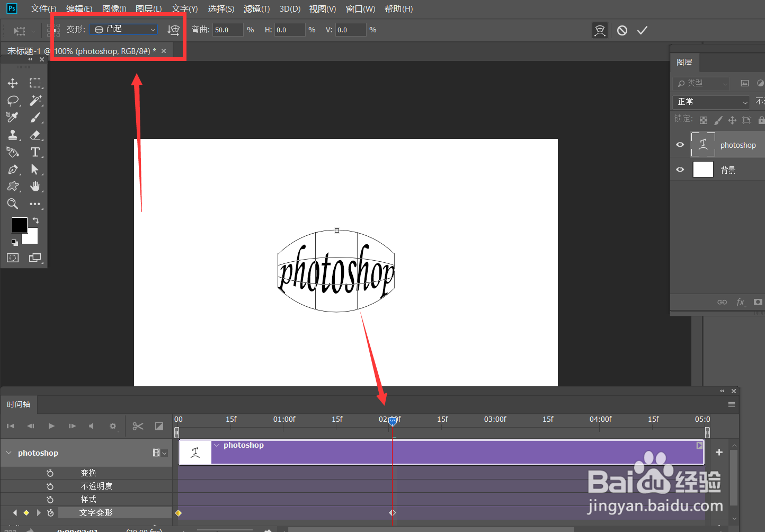Select the Eyedropper tool

click(x=13, y=117)
